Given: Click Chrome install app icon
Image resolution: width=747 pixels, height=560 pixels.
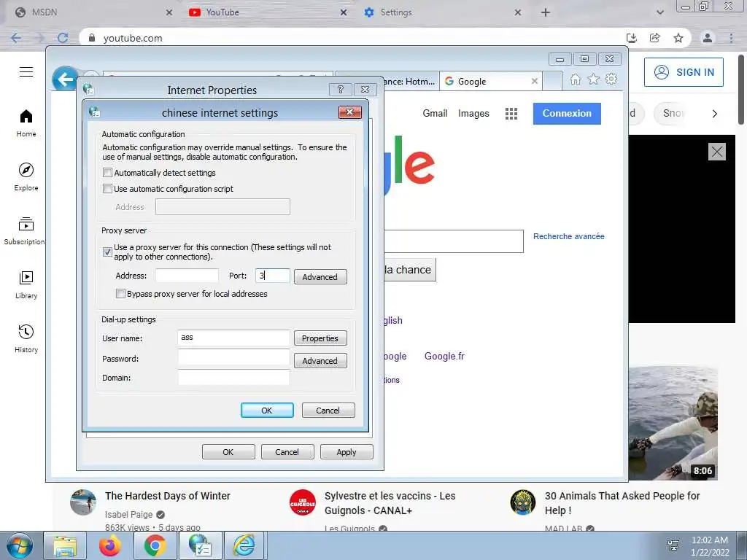Looking at the screenshot, I should (x=632, y=38).
